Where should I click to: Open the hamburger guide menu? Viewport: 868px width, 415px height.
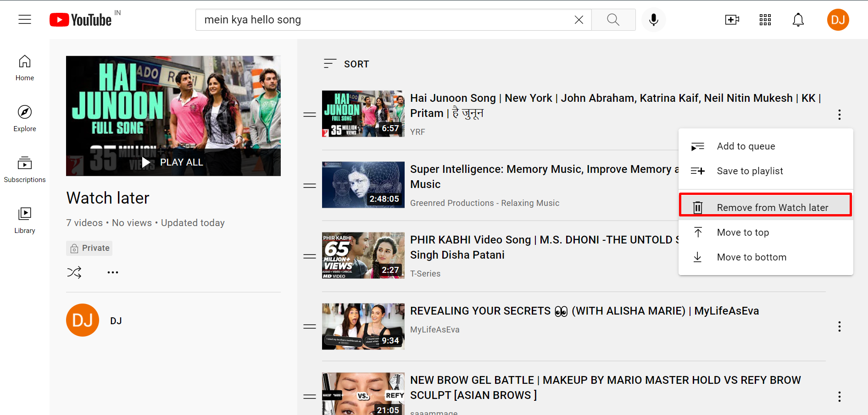pyautogui.click(x=25, y=19)
